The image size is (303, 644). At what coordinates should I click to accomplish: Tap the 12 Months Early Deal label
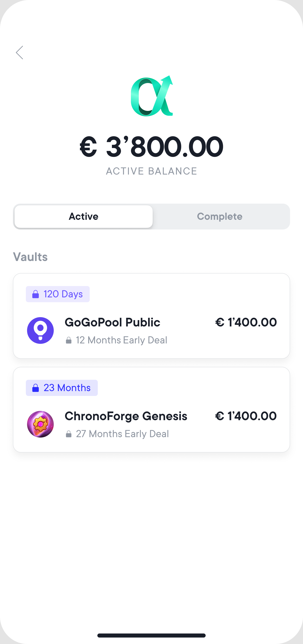[121, 340]
